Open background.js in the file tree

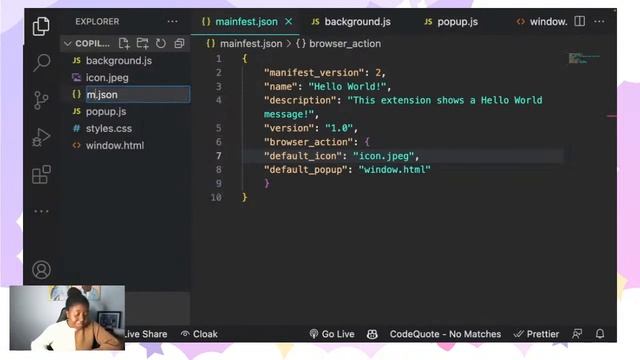[119, 60]
